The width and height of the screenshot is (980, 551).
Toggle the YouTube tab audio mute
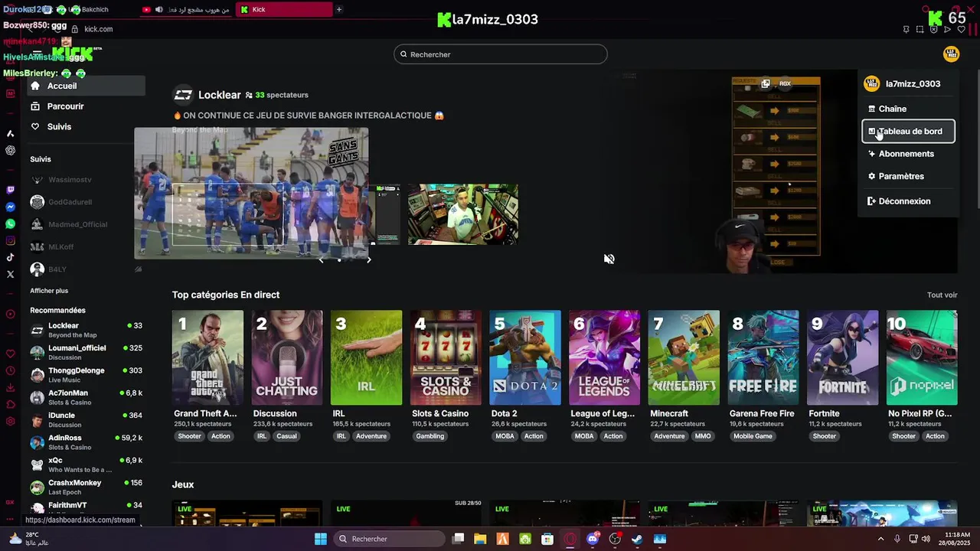point(158,10)
